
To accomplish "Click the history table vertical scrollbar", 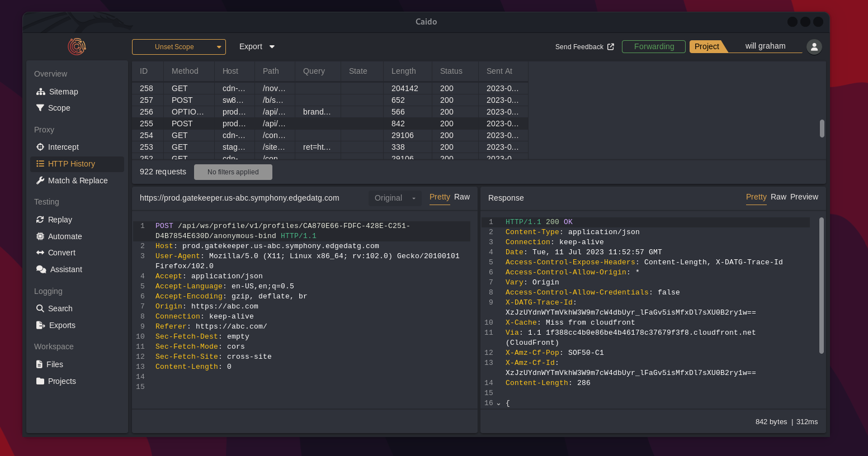I will 822,128.
